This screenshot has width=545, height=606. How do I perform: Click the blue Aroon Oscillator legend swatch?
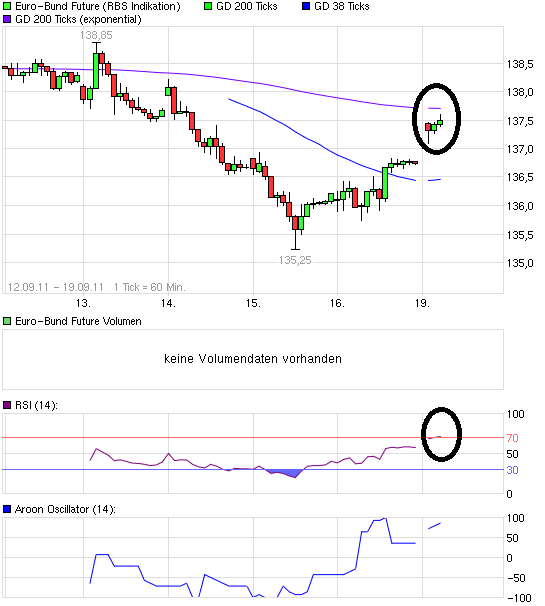(x=7, y=509)
